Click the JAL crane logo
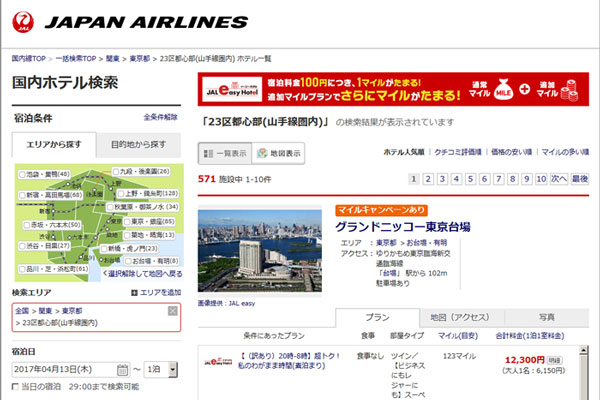 tap(23, 22)
